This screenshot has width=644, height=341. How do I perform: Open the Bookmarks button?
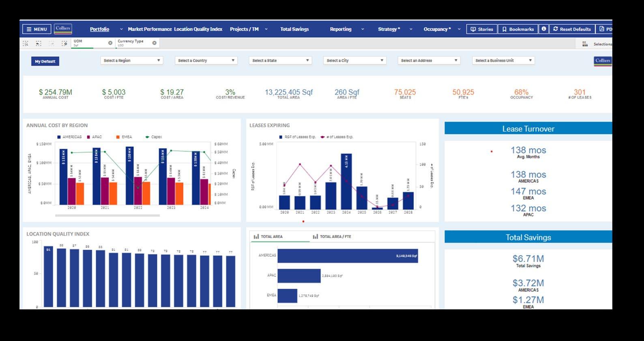(518, 29)
